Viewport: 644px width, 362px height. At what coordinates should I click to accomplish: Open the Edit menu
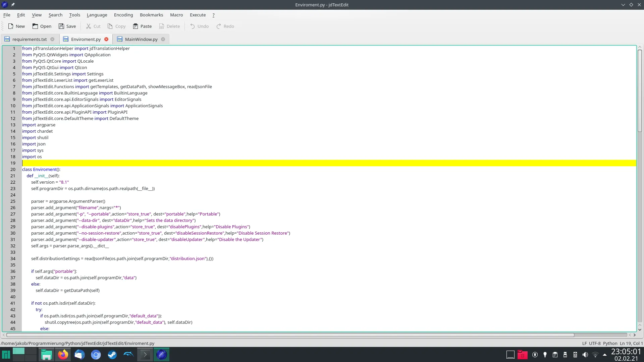click(21, 15)
